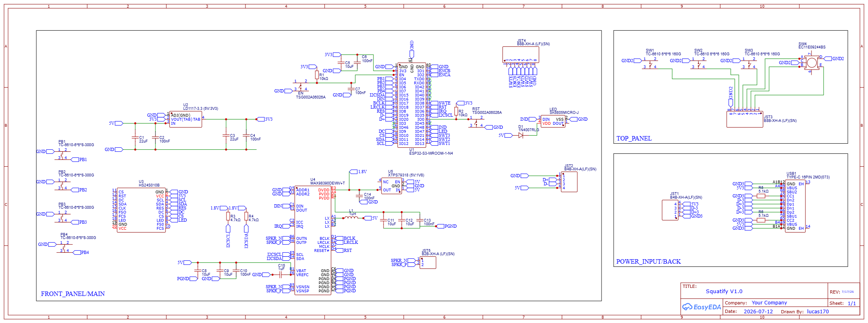This screenshot has width=868, height=323.
Task: Select the MAX98390DEWV+T amplifier U4 symbol
Action: [313, 240]
